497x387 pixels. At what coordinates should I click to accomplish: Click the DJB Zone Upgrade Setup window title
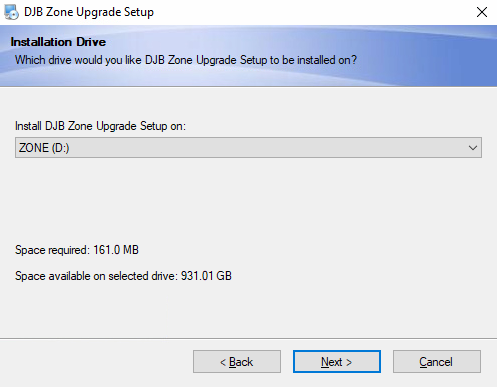pyautogui.click(x=89, y=12)
